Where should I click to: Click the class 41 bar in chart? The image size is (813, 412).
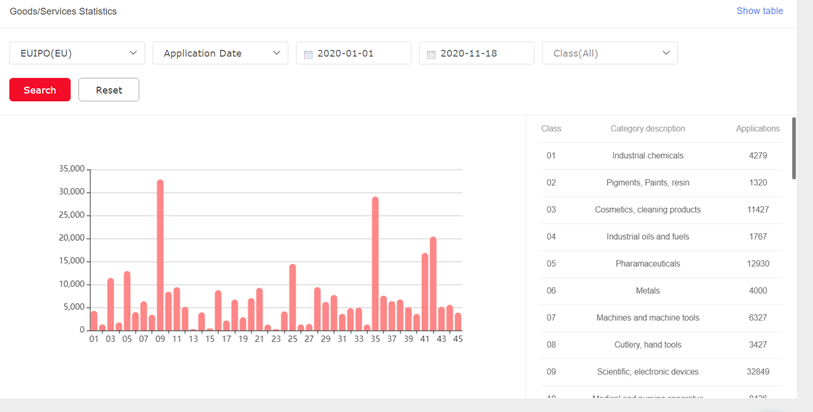tap(425, 292)
